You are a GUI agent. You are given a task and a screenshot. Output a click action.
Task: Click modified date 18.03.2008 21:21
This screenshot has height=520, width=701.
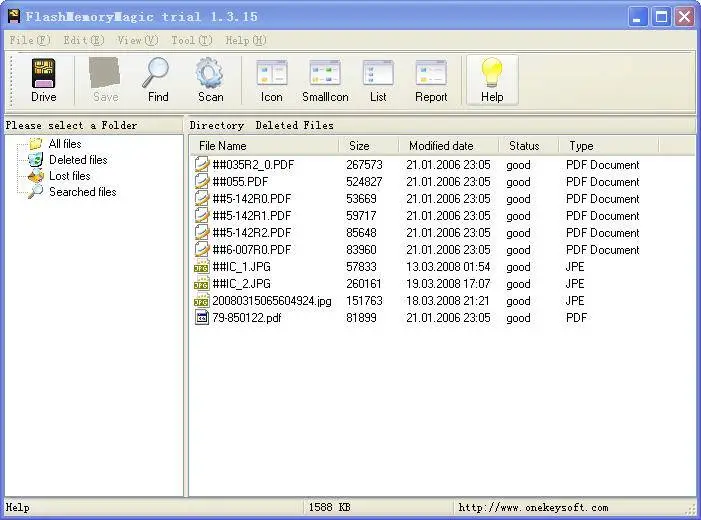click(448, 301)
